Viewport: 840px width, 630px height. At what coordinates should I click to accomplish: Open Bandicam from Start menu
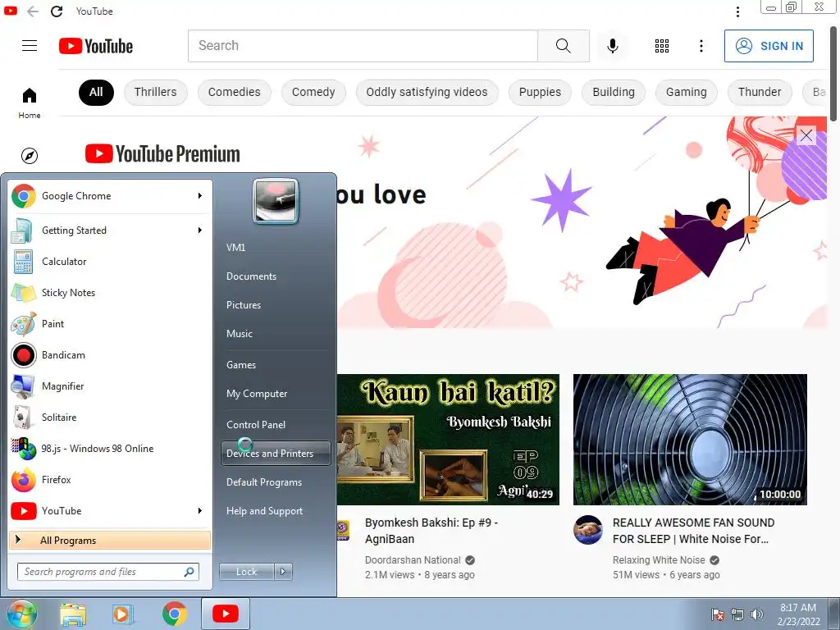[110, 354]
